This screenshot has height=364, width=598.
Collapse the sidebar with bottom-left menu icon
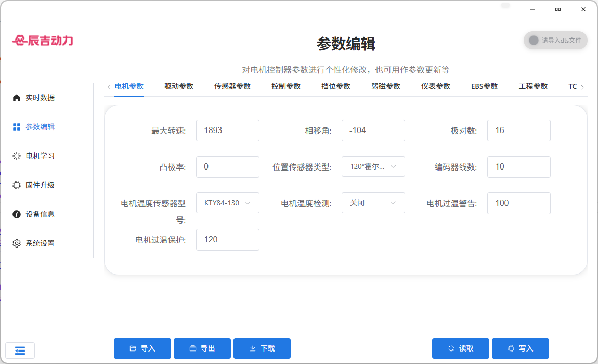pyautogui.click(x=20, y=350)
